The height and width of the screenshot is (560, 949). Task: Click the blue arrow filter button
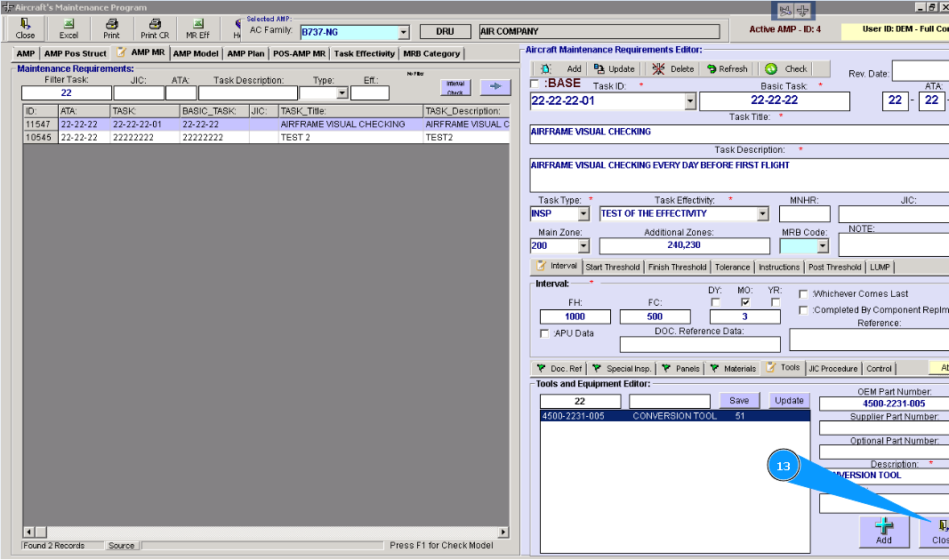pyautogui.click(x=496, y=87)
